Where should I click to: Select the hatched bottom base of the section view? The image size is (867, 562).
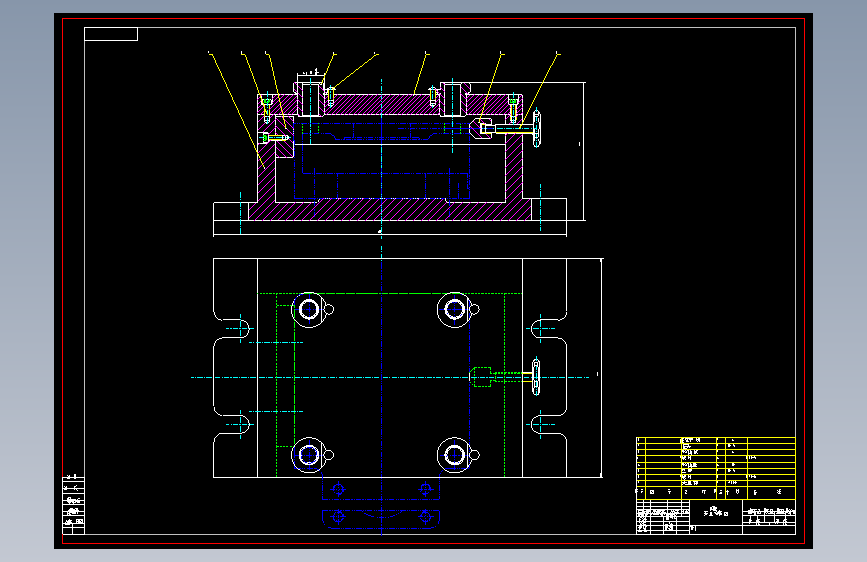[x=390, y=211]
